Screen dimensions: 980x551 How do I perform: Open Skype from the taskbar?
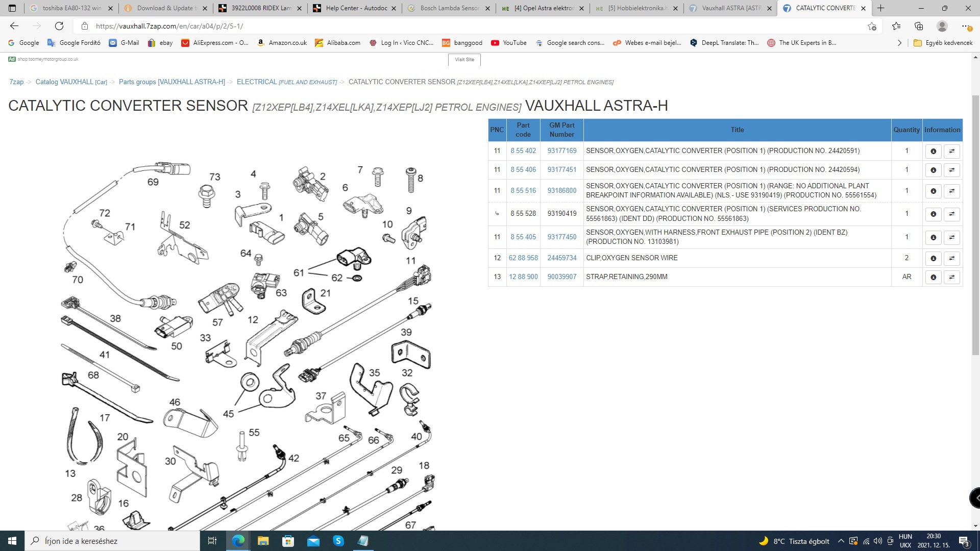[x=338, y=541]
